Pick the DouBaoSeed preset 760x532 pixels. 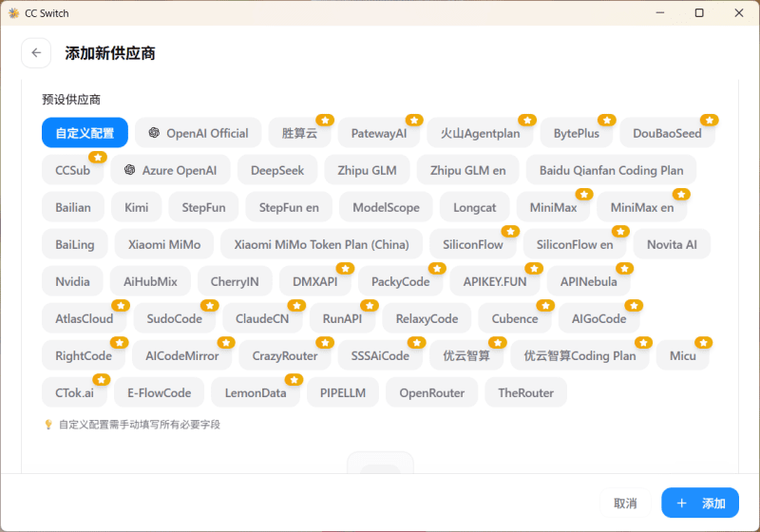(x=667, y=133)
